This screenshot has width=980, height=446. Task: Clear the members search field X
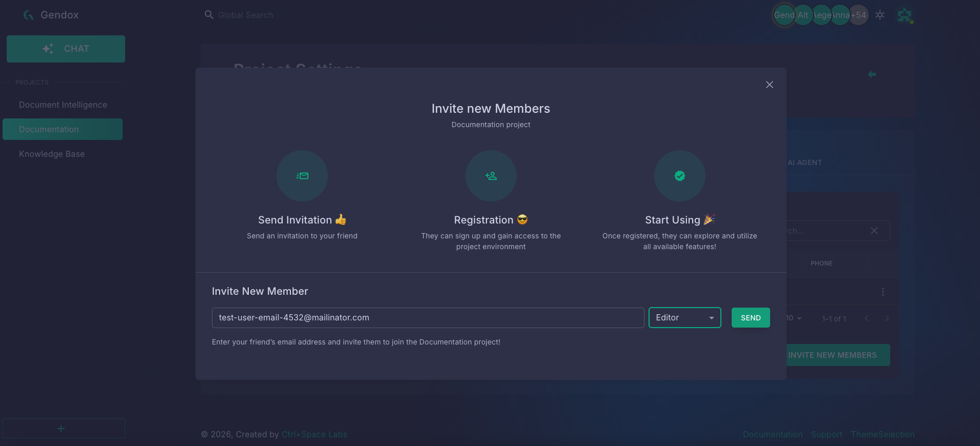pyautogui.click(x=874, y=231)
